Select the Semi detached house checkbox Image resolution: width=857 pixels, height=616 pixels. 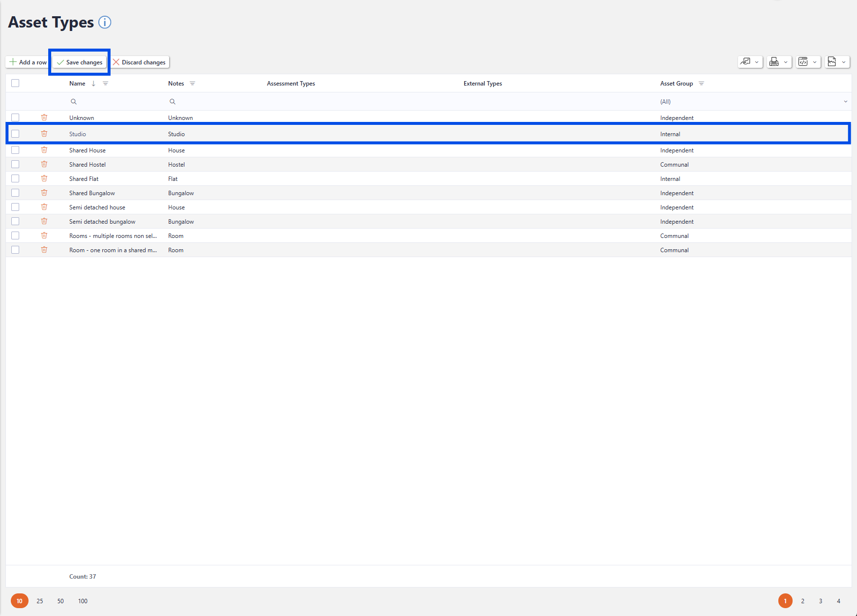pos(15,207)
